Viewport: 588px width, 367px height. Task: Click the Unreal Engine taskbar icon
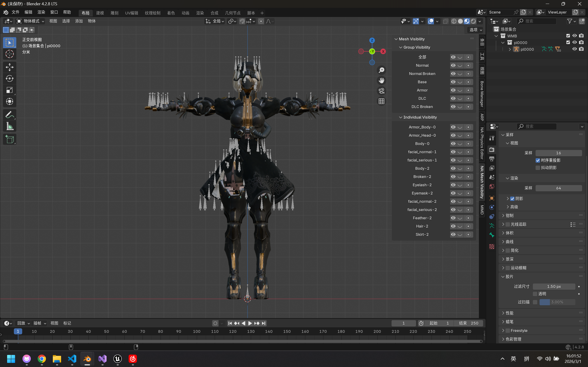[118, 359]
